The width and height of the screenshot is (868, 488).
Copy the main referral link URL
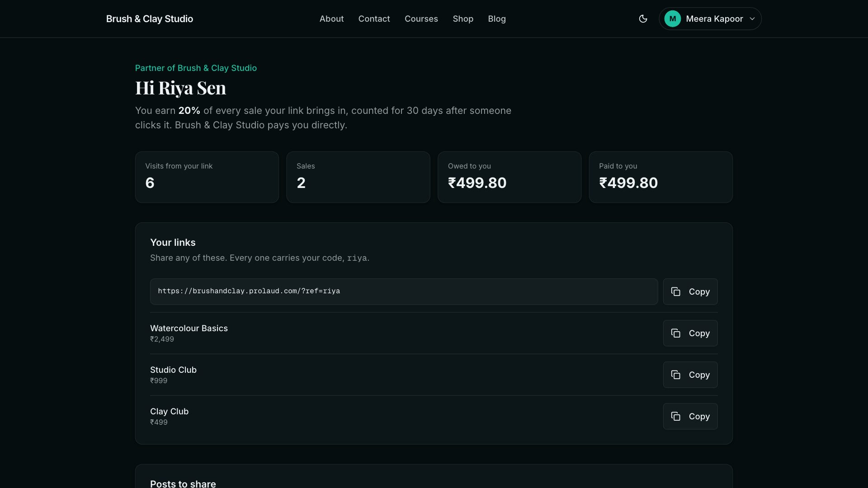click(690, 291)
